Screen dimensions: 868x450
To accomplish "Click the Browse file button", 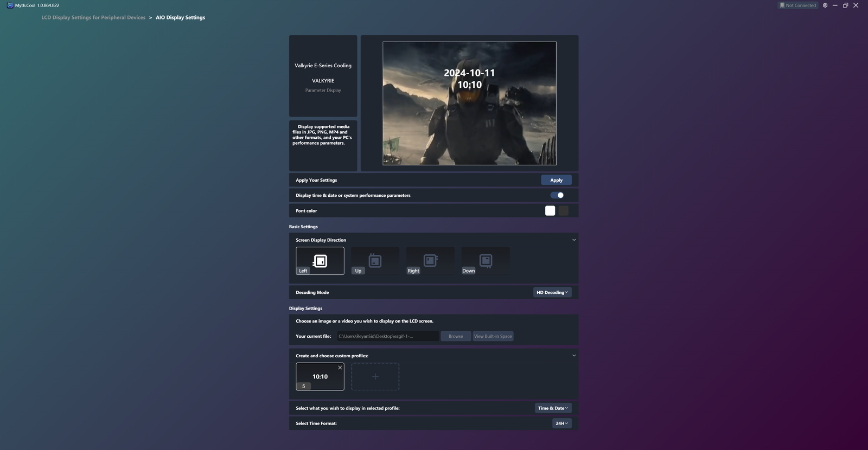I will [x=456, y=336].
